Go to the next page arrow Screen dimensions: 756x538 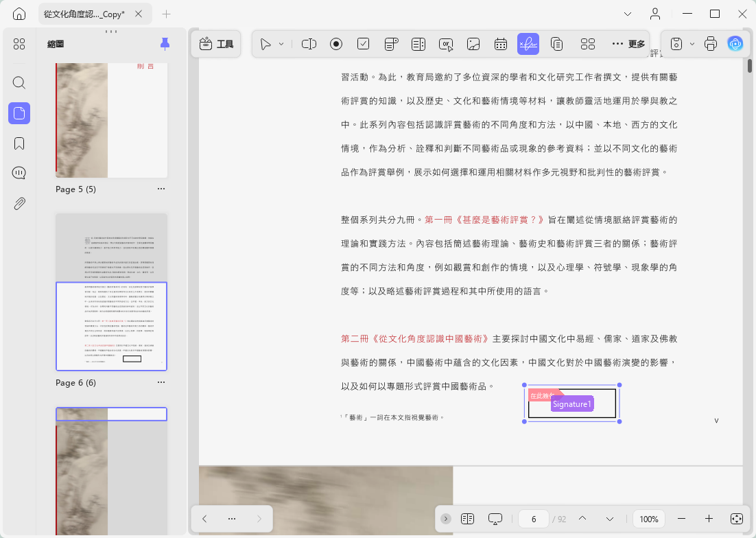609,519
